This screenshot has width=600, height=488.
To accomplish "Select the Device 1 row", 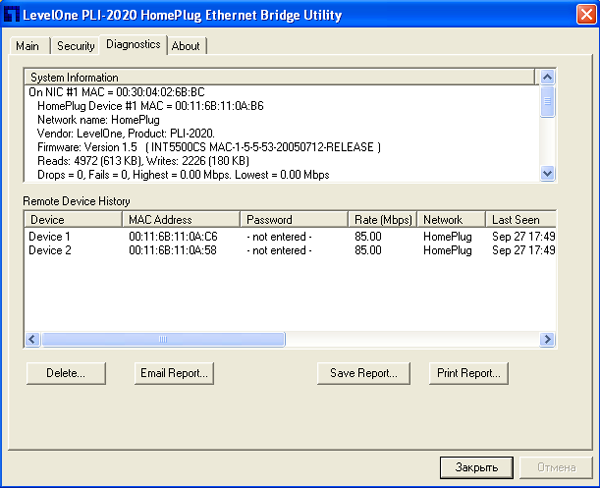I will click(291, 237).
